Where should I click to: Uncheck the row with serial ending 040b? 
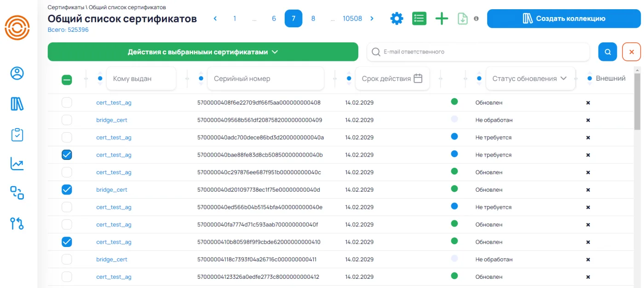pos(67,155)
